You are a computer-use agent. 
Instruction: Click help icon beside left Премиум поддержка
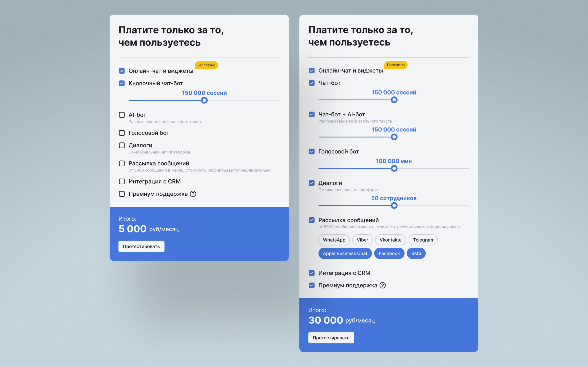point(193,194)
